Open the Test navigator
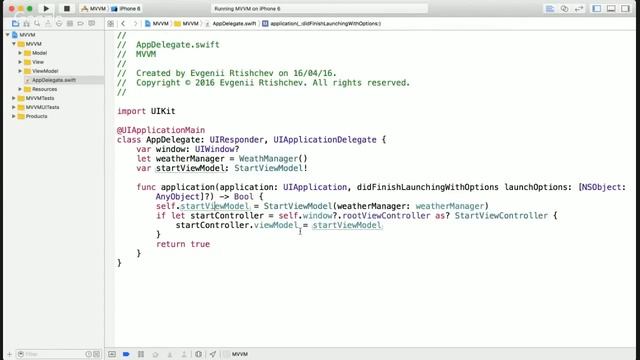 59,24
